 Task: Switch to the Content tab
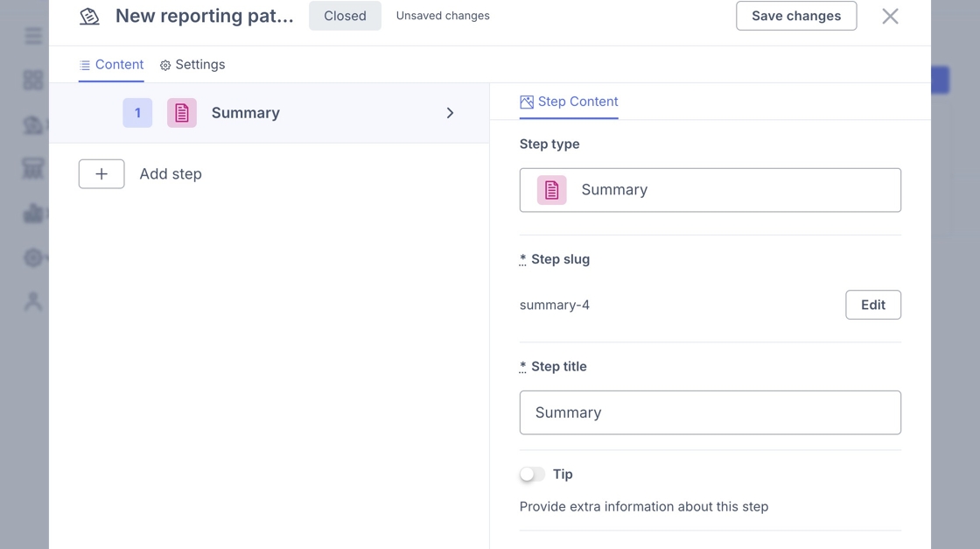(x=111, y=65)
